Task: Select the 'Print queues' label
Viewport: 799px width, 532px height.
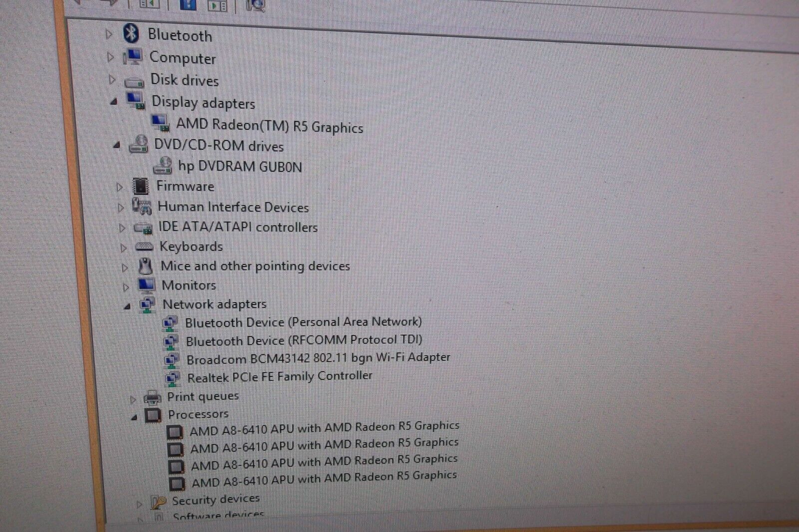Action: pyautogui.click(x=203, y=397)
